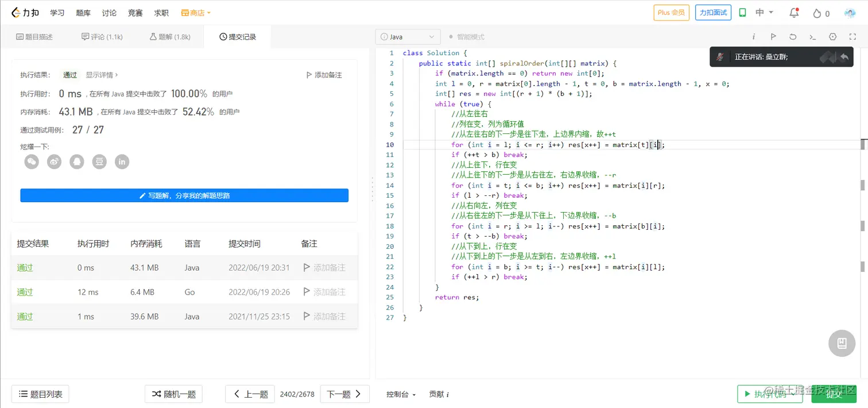Share result to QQ
The height and width of the screenshot is (408, 868).
pyautogui.click(x=77, y=162)
